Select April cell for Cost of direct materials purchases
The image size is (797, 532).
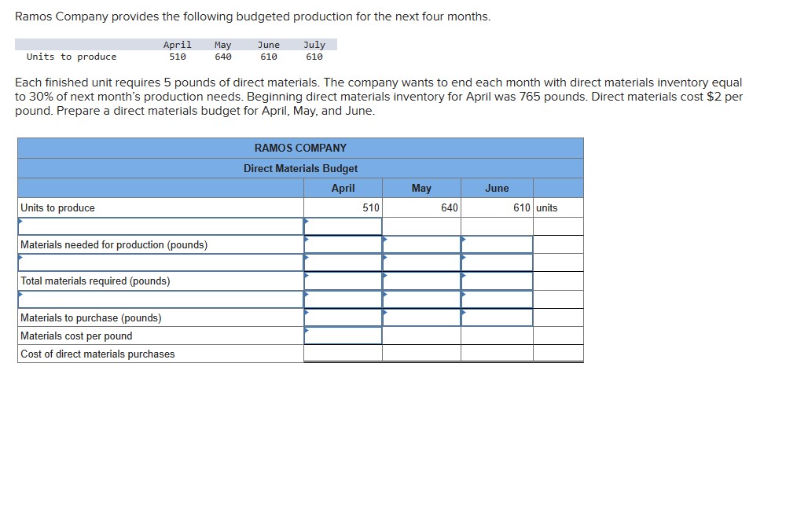343,354
